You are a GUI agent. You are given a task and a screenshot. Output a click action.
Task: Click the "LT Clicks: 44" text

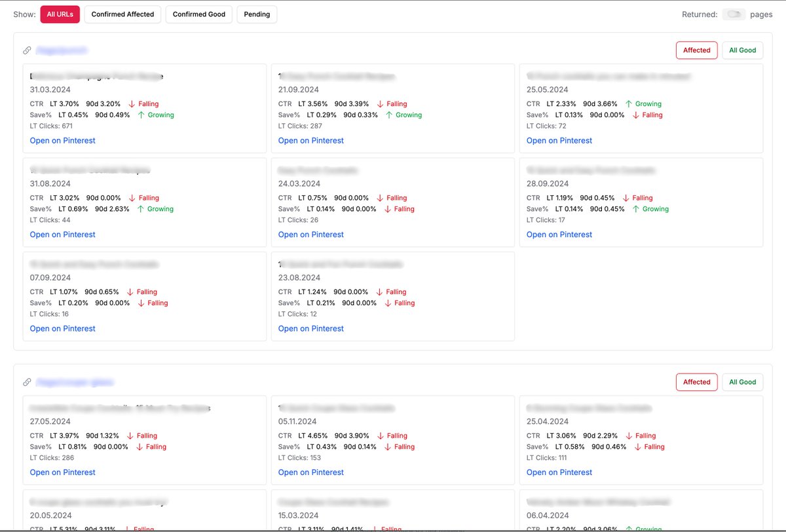49,220
